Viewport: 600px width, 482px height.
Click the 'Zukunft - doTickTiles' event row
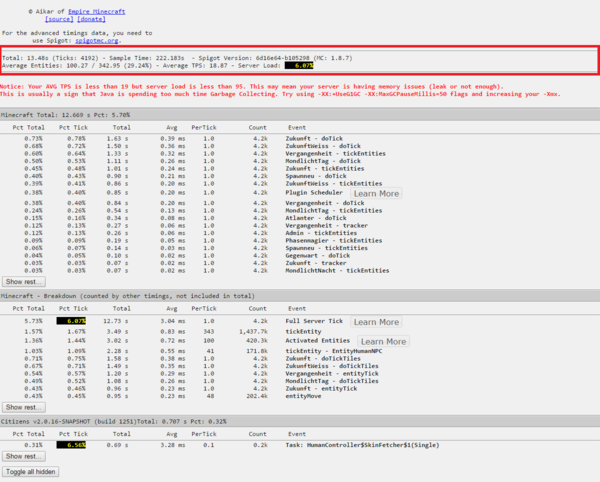300,358
